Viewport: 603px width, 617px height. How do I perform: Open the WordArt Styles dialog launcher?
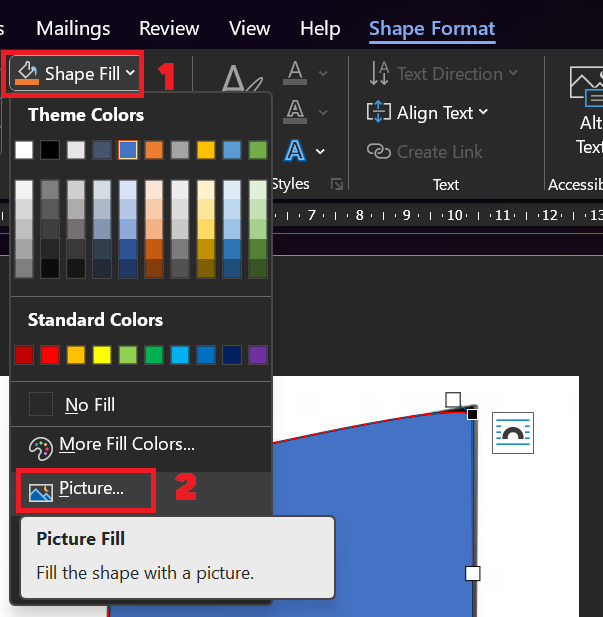[x=337, y=184]
